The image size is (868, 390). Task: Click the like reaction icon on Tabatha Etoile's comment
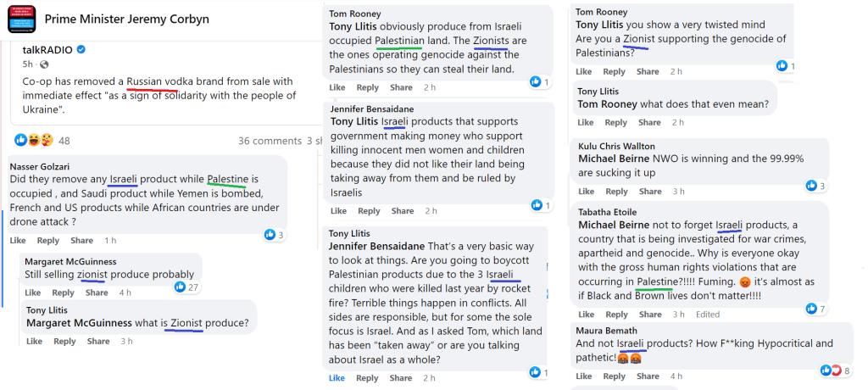pos(812,309)
